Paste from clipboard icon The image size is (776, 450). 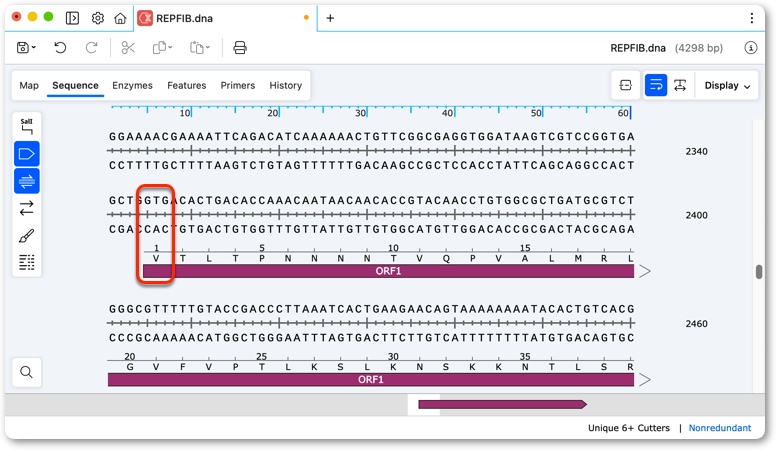tap(196, 48)
